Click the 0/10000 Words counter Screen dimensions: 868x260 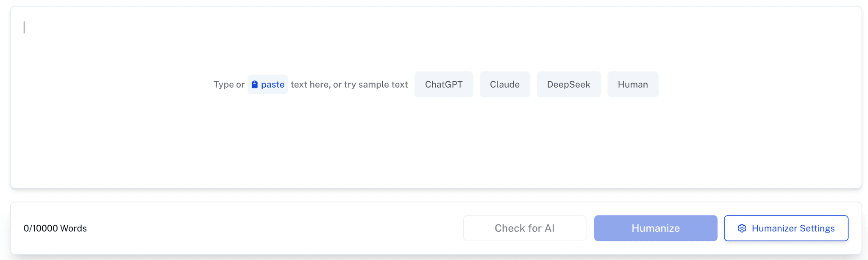pos(55,228)
